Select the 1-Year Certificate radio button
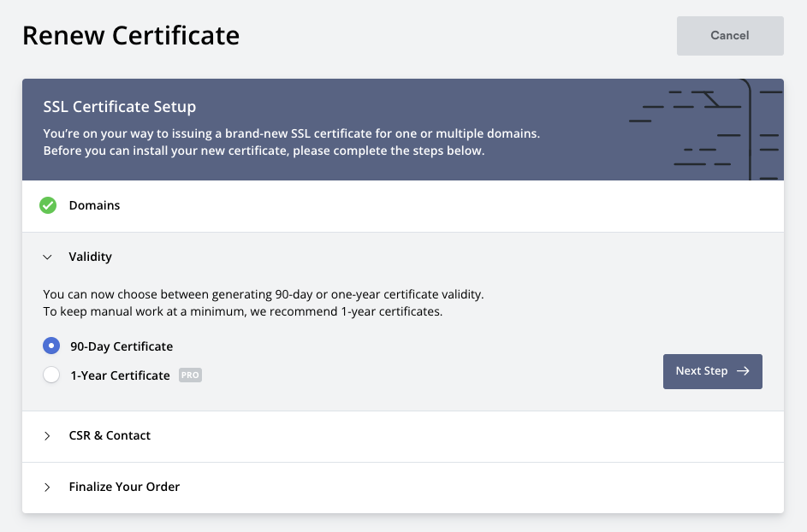The width and height of the screenshot is (807, 532). 51,375
